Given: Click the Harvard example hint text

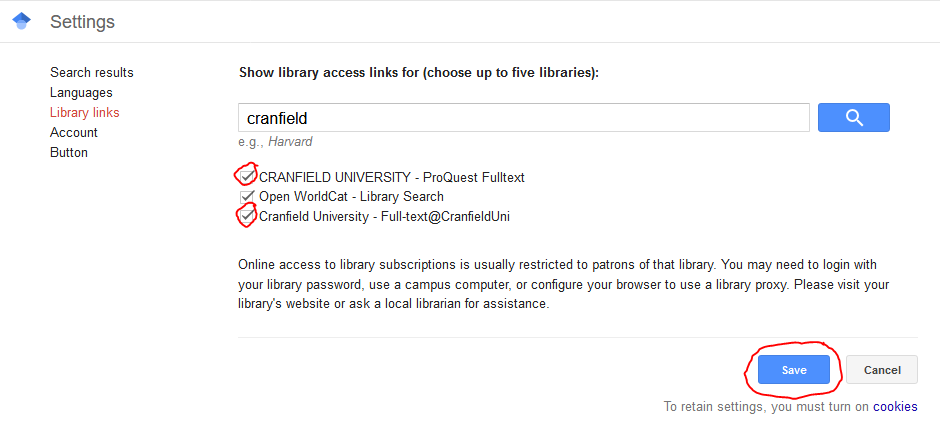Looking at the screenshot, I should point(290,142).
